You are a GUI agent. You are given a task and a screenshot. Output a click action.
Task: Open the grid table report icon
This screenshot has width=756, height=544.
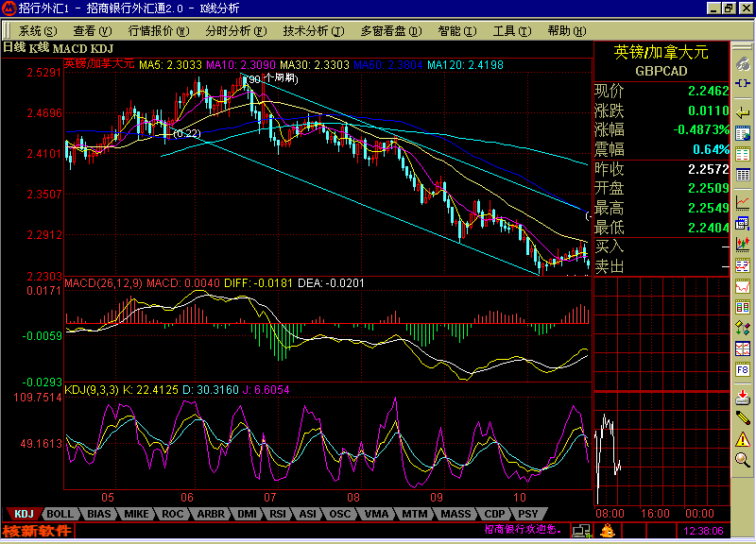743,175
